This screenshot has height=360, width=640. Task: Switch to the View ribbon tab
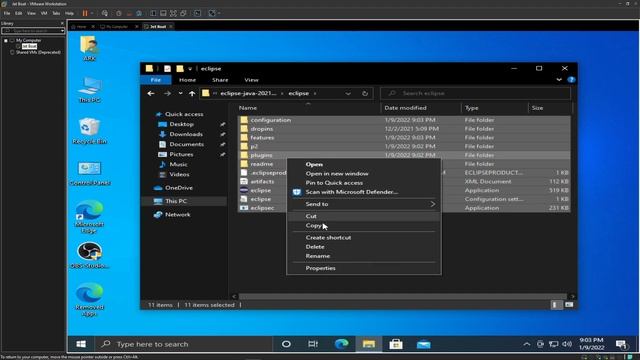click(x=251, y=80)
